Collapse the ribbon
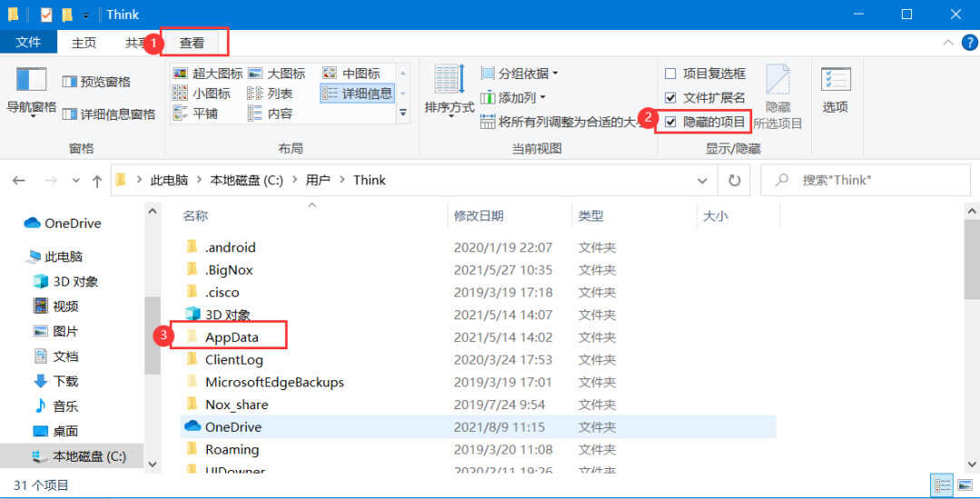Image resolution: width=980 pixels, height=499 pixels. click(948, 43)
